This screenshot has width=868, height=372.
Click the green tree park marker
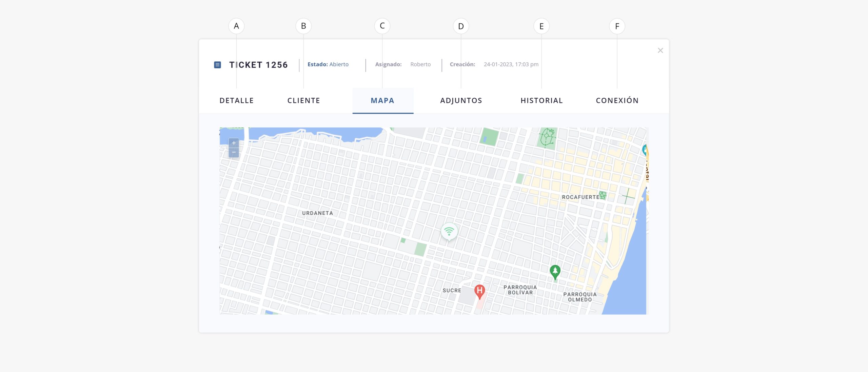(x=555, y=271)
